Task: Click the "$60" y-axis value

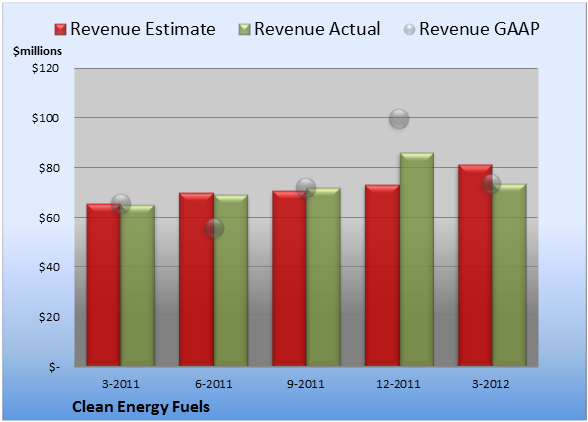Action: tap(49, 218)
